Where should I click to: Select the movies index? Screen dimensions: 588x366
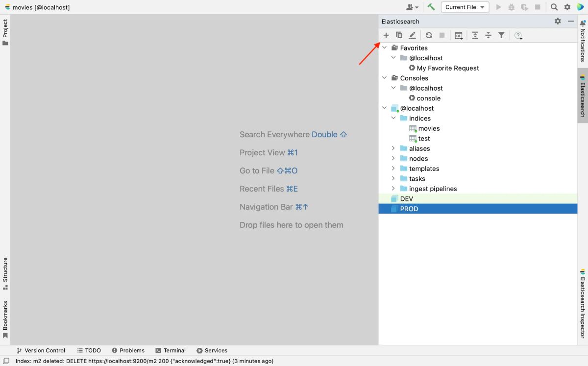(429, 128)
